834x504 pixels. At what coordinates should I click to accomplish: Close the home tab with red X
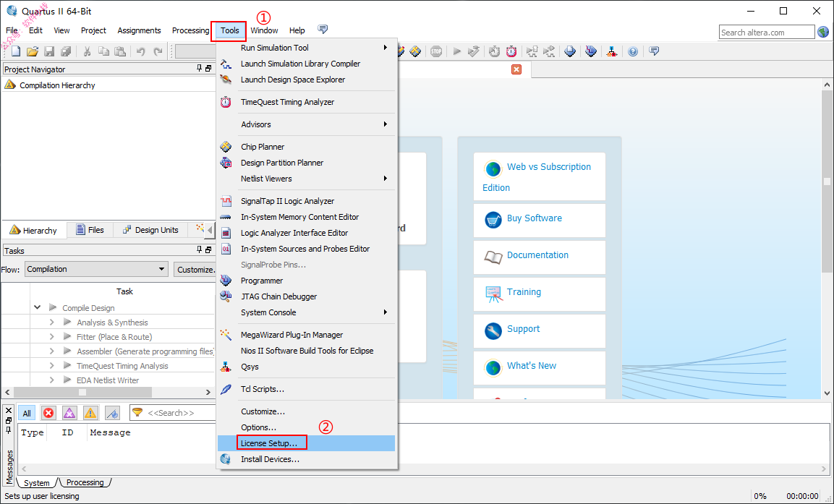tap(516, 69)
